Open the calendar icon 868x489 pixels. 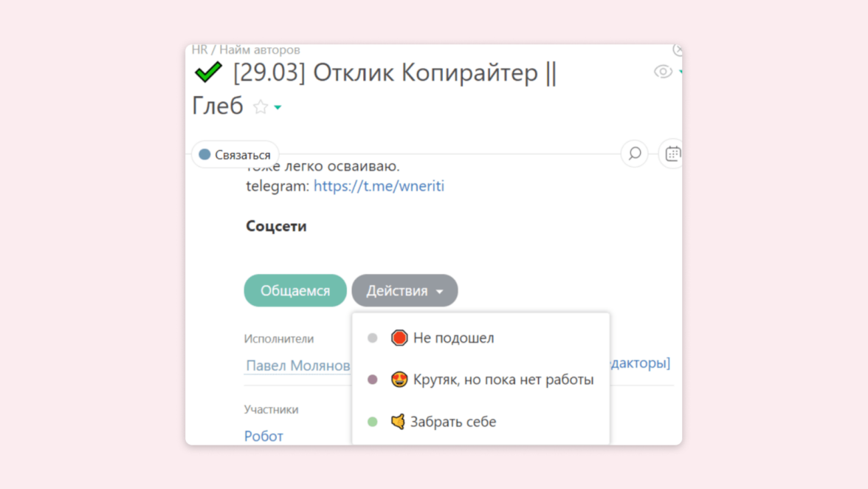pos(672,154)
